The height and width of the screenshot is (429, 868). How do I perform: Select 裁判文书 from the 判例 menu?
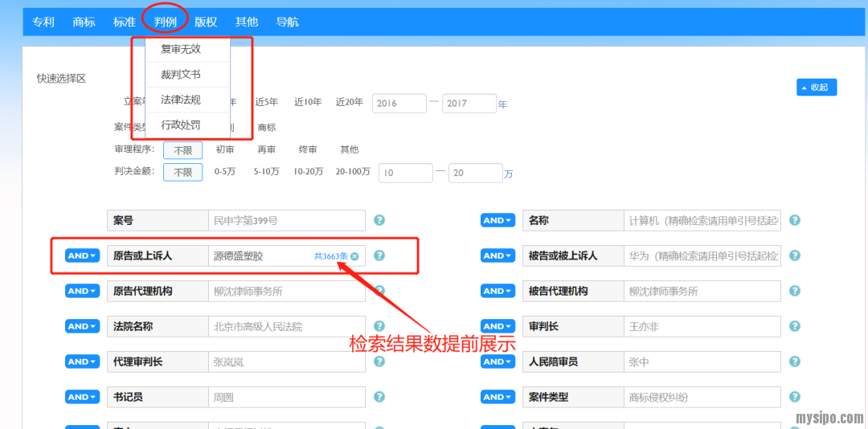181,75
